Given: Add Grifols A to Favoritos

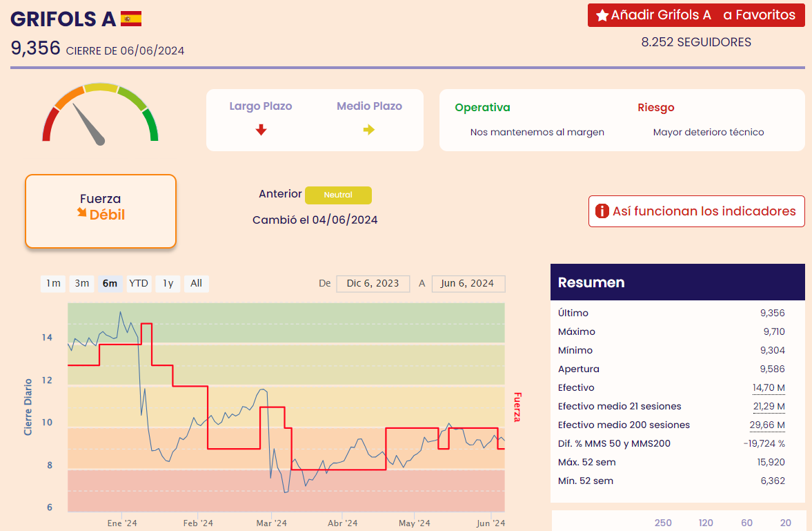Looking at the screenshot, I should coord(696,15).
